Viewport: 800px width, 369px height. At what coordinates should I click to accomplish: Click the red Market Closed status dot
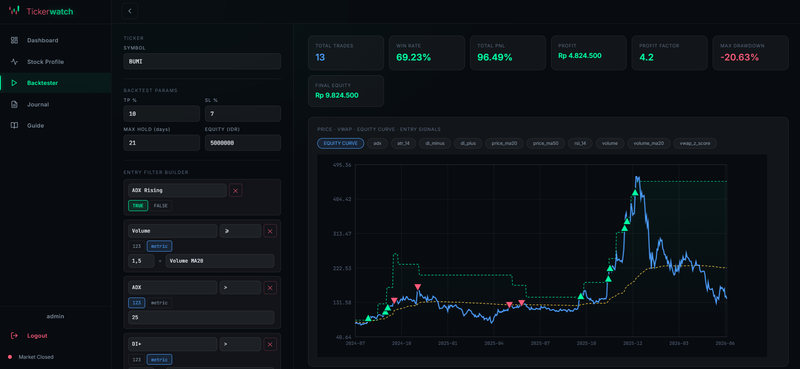[x=10, y=357]
